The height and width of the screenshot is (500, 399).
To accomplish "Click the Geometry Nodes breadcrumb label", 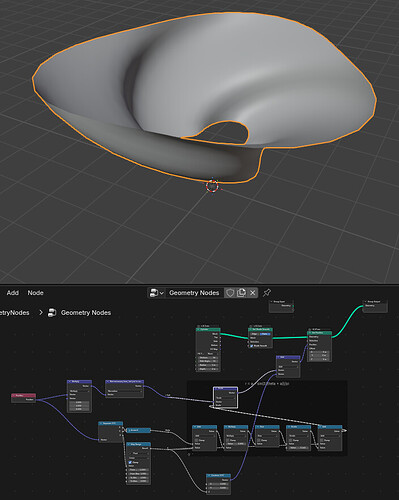I will tap(86, 313).
